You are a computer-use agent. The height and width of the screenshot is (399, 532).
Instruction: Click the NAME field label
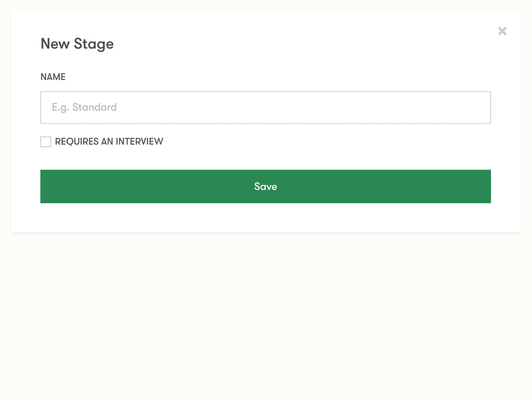click(53, 77)
